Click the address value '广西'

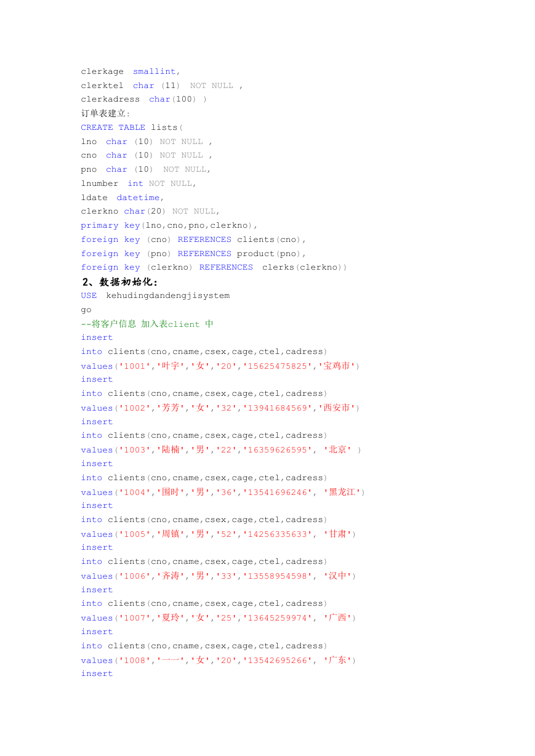tap(339, 617)
